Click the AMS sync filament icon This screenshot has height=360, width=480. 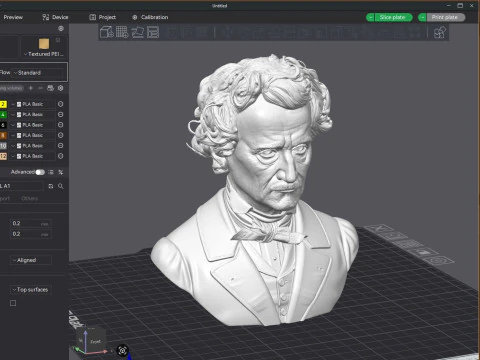coord(50,88)
